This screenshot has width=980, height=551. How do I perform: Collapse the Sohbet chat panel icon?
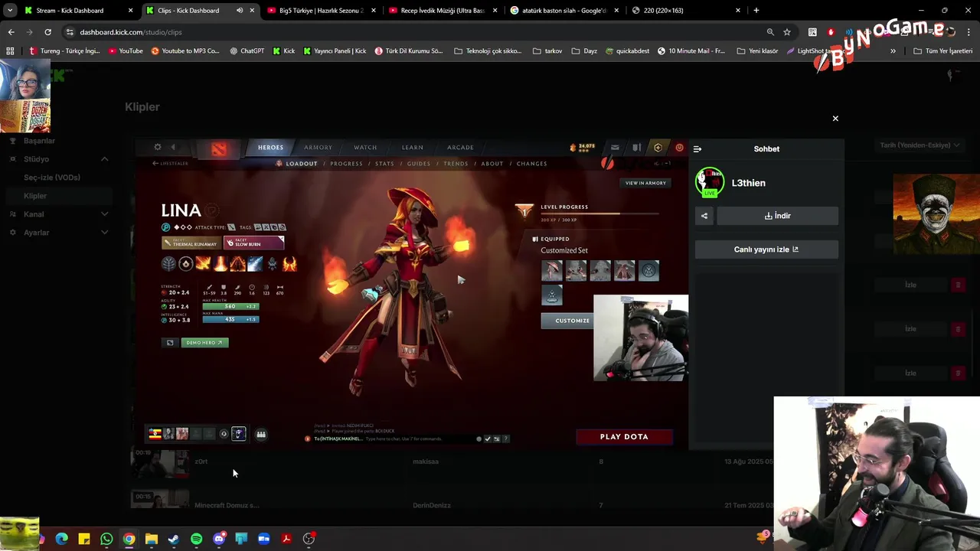pyautogui.click(x=697, y=149)
